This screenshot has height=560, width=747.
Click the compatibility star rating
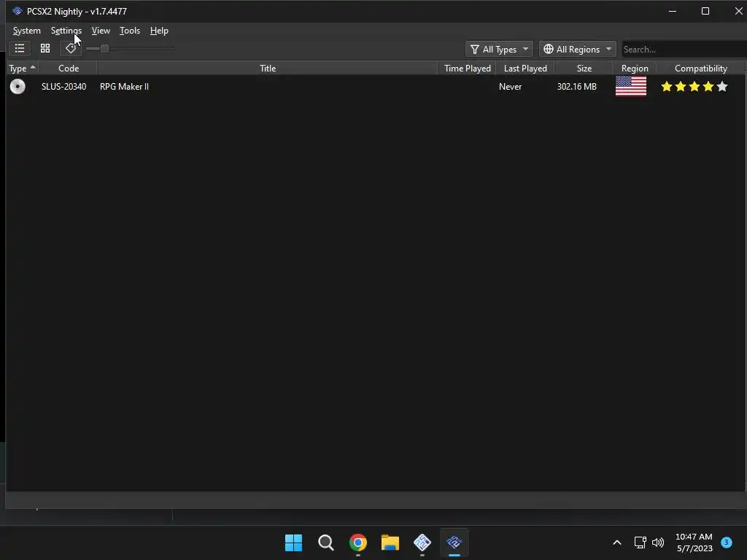(x=694, y=86)
